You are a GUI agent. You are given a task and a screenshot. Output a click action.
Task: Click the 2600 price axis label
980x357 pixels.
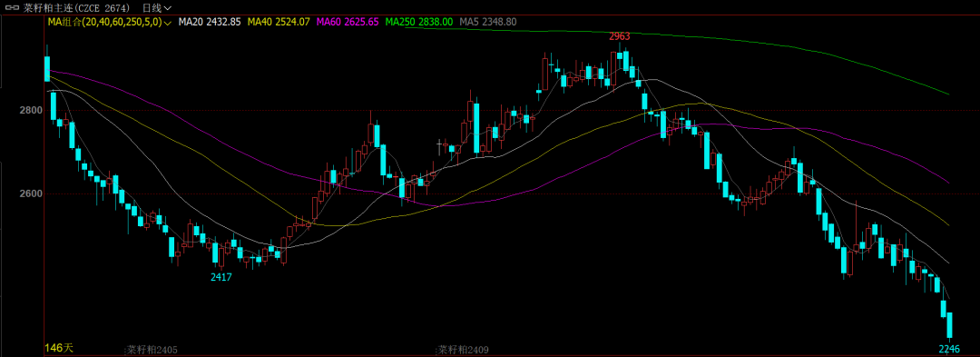[x=32, y=193]
